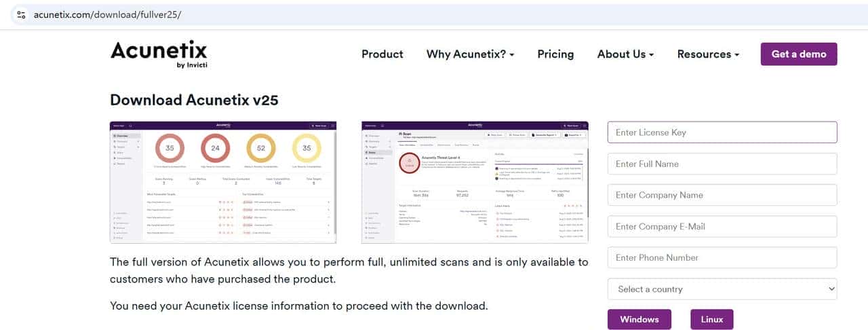Click the Linux download button
Screen dimensions: 868x330
coord(712,319)
